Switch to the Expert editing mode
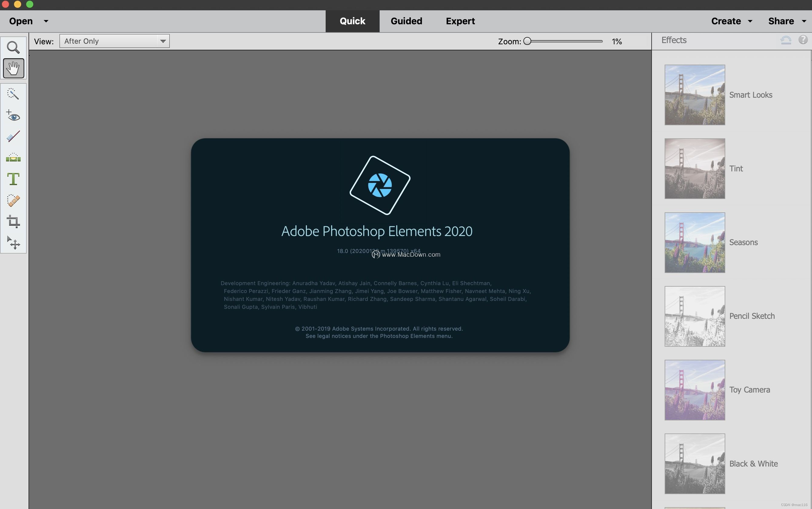This screenshot has height=509, width=812. click(x=459, y=21)
